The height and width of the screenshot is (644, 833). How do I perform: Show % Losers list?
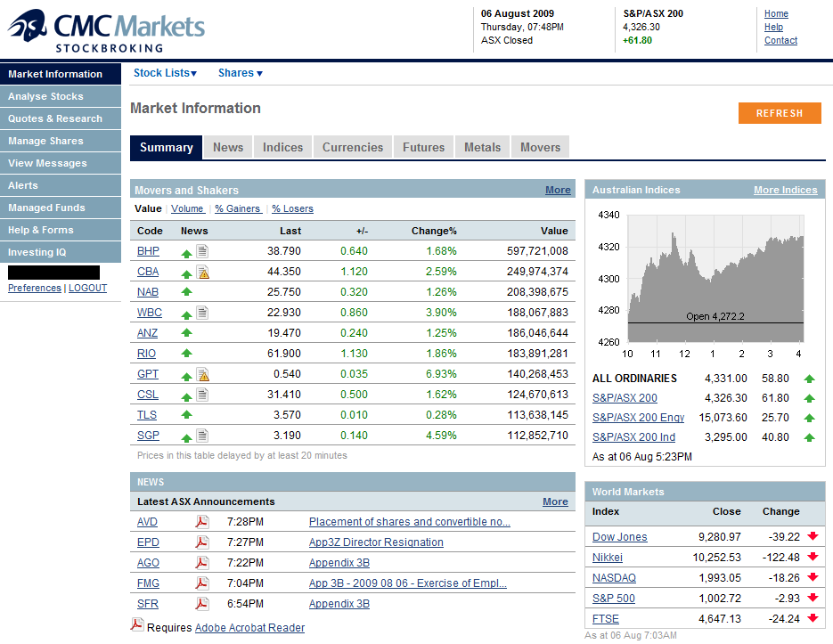tap(293, 208)
